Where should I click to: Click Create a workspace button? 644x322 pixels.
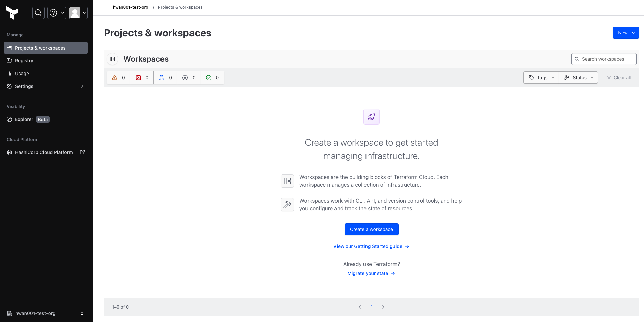372,229
